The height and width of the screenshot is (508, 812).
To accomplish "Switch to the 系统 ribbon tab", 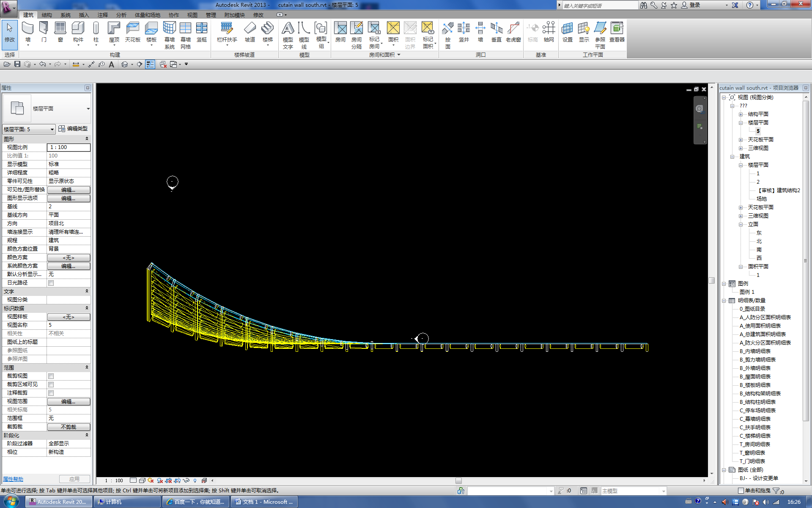I will coord(65,15).
